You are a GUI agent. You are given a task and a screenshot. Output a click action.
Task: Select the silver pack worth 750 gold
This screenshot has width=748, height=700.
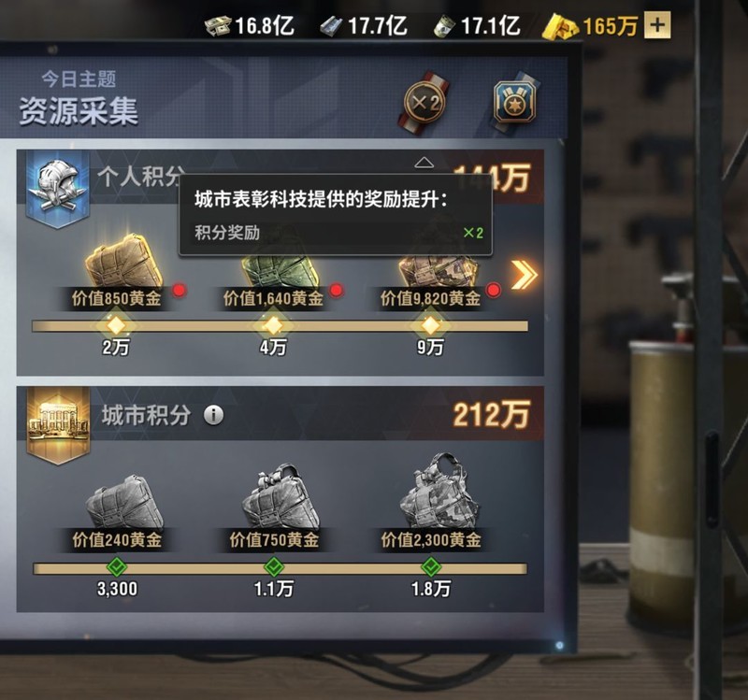coord(280,497)
